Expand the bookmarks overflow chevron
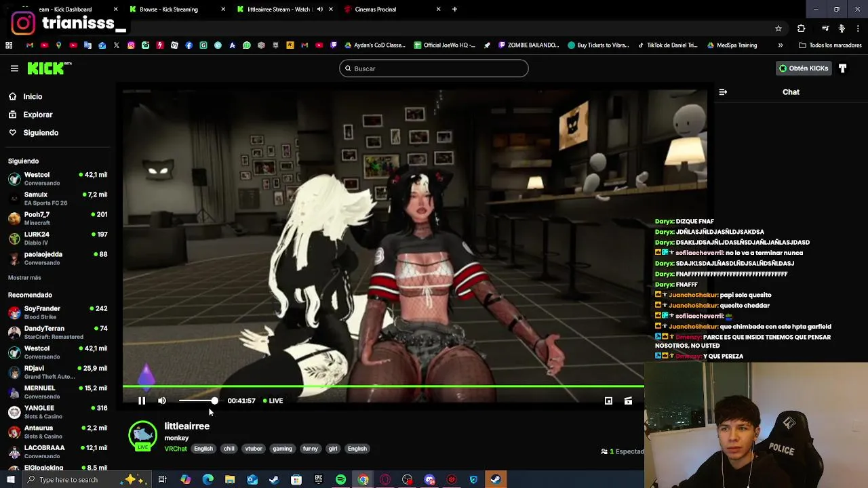 tap(781, 45)
